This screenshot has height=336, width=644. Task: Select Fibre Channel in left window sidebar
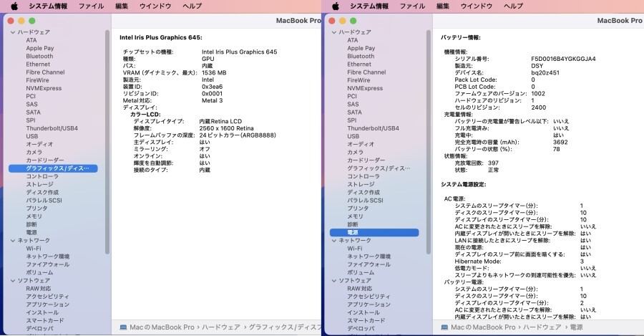45,72
